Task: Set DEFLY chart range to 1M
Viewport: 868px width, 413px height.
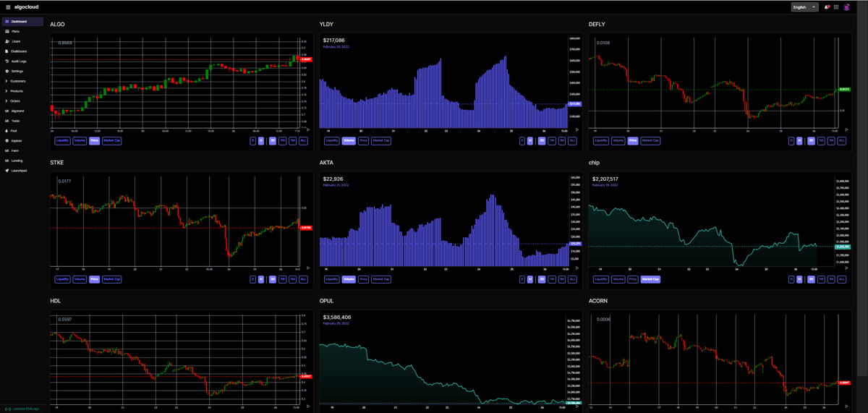Action: coord(831,141)
